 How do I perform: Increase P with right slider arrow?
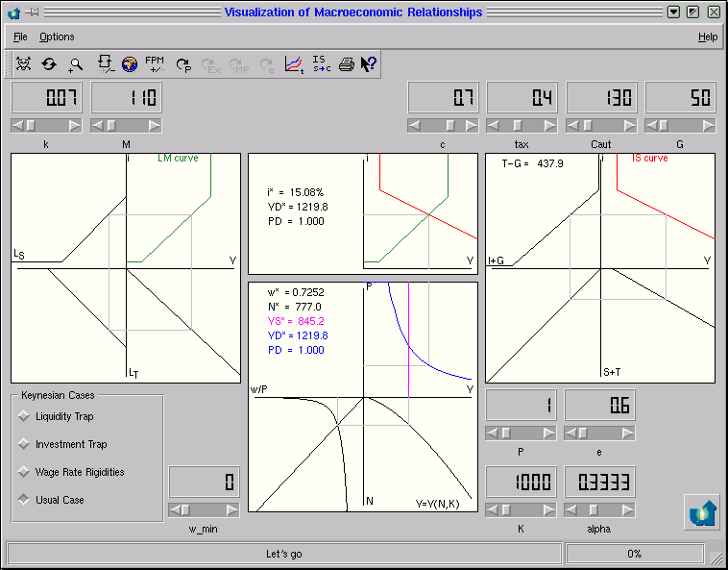(549, 434)
